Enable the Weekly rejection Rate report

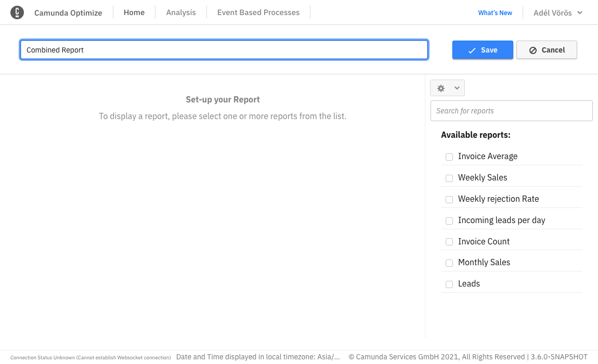click(x=449, y=199)
